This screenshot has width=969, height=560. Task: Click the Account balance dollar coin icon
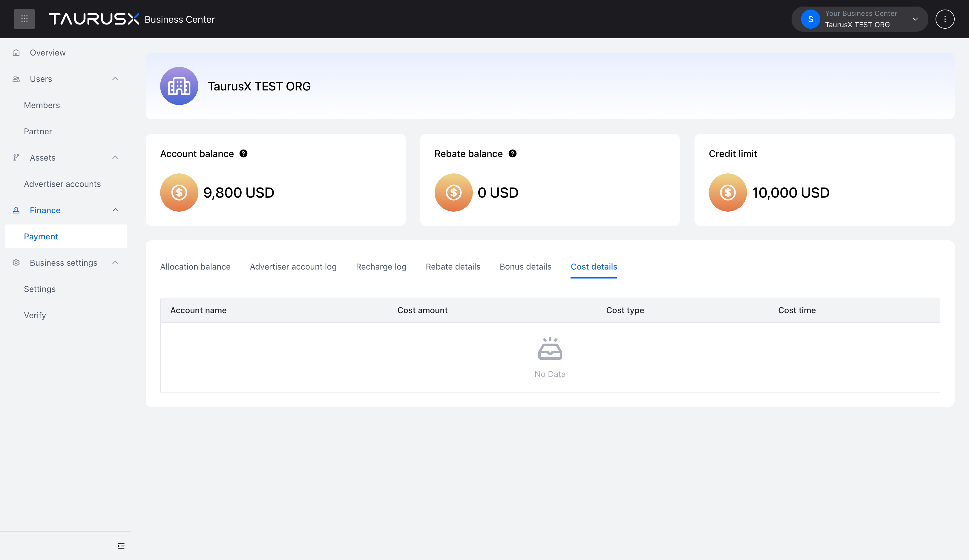(x=179, y=193)
